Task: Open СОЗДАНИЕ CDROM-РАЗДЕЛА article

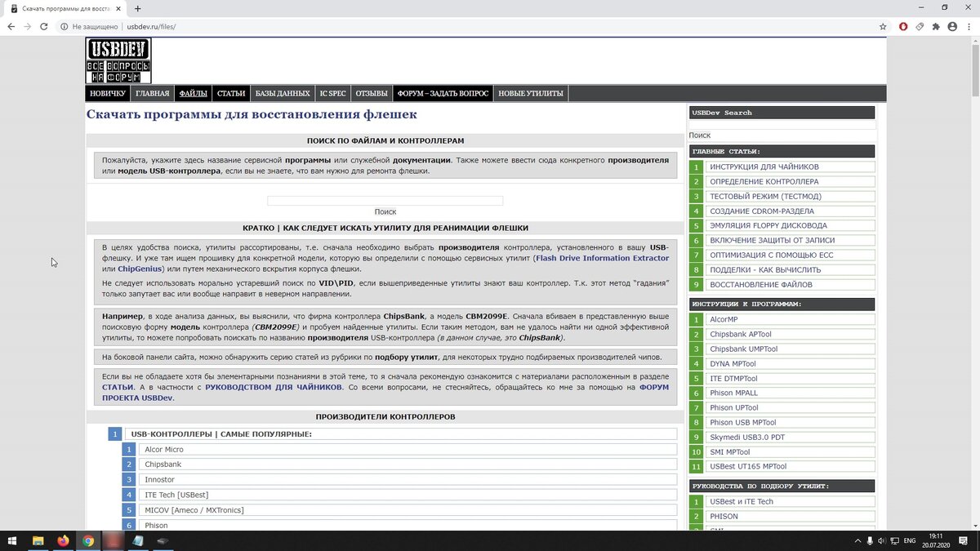Action: pos(790,211)
